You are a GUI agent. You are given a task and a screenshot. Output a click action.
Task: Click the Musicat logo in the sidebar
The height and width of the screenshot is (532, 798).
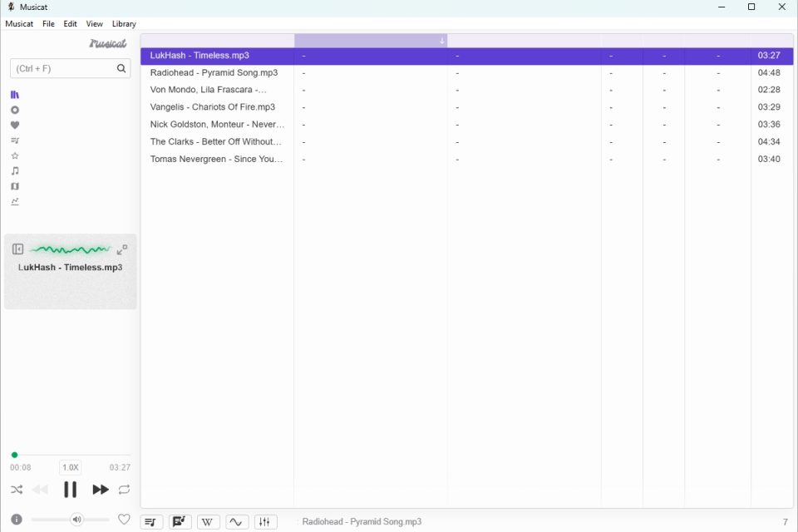coord(107,44)
